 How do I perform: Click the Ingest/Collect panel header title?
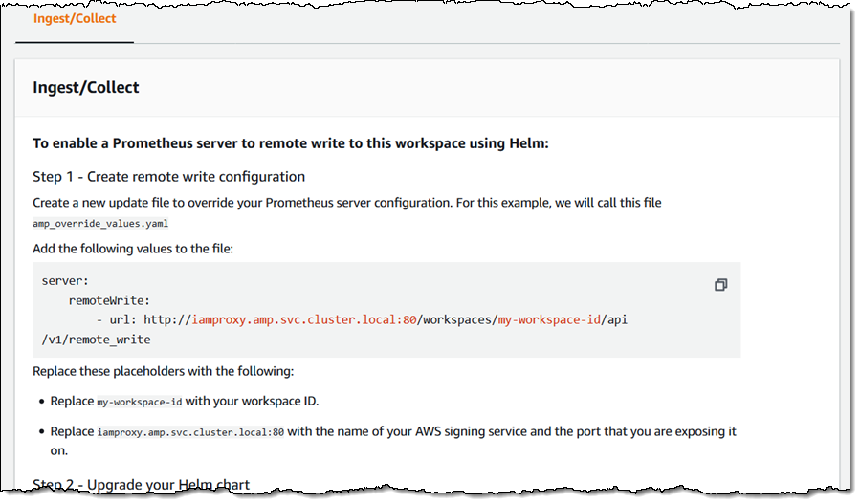(86, 88)
